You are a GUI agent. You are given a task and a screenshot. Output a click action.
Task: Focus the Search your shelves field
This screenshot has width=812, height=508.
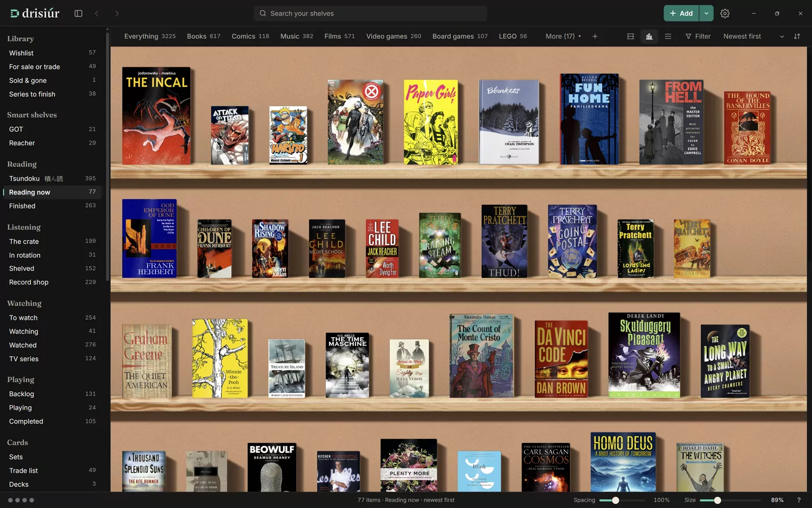point(370,13)
